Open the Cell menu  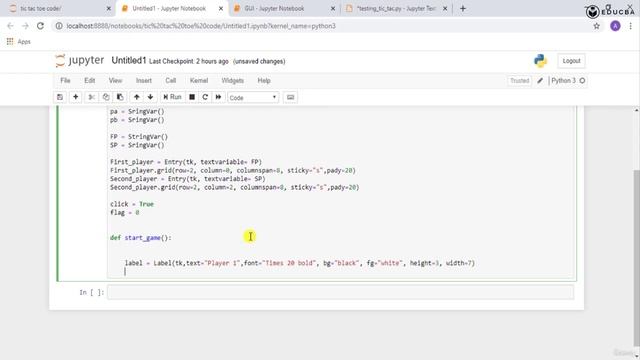point(171,80)
